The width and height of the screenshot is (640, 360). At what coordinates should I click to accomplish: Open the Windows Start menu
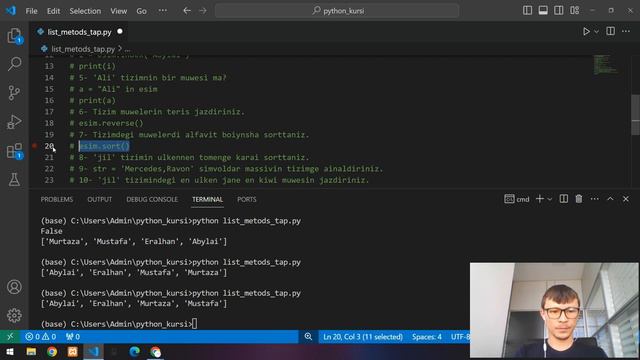pos(10,351)
